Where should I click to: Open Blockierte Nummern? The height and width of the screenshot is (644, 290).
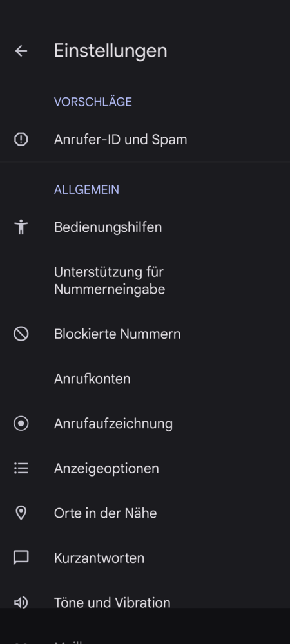145,334
